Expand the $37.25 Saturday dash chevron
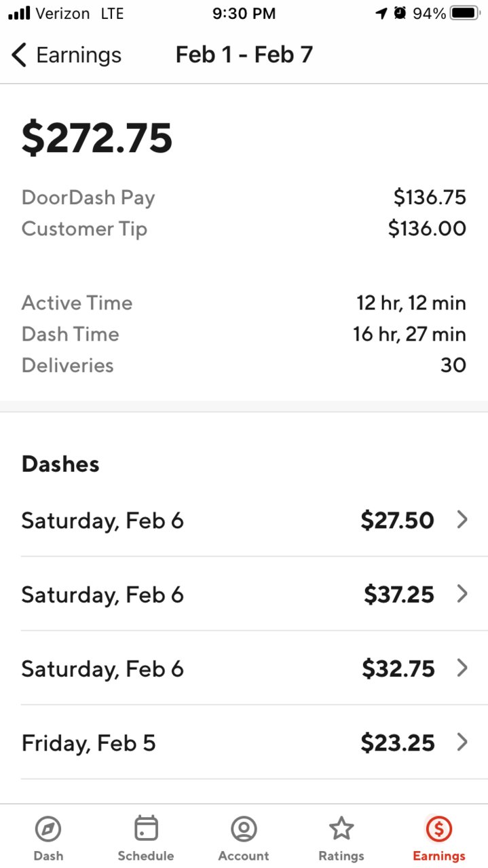This screenshot has width=488, height=868. 462,594
